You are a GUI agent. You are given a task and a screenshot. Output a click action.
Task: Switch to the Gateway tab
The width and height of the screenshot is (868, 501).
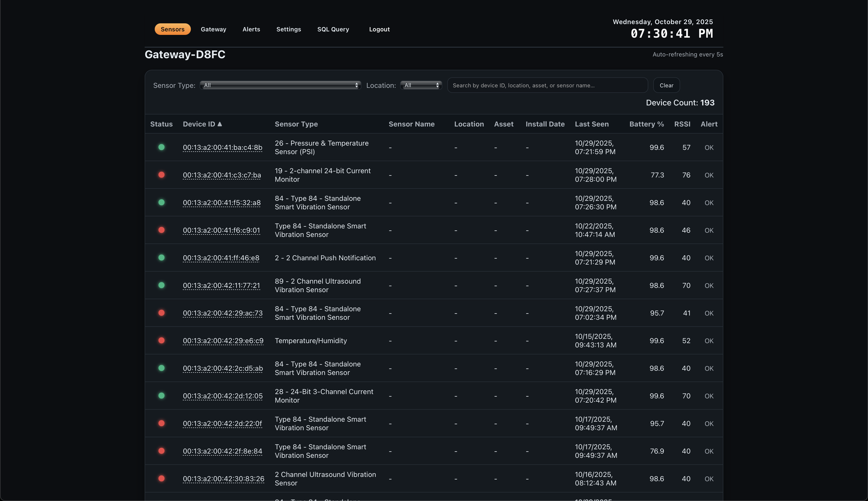click(x=213, y=29)
